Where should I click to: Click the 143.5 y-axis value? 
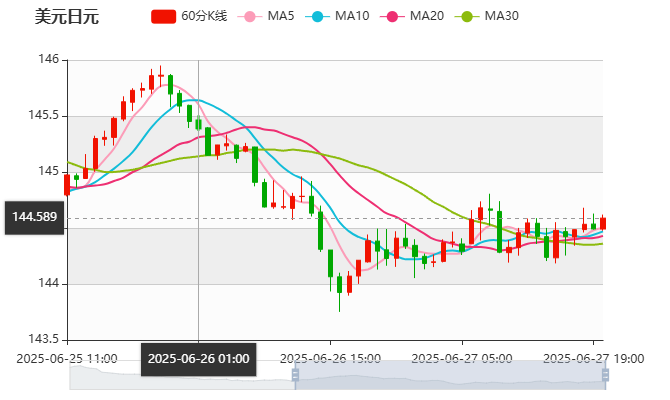pyautogui.click(x=44, y=339)
